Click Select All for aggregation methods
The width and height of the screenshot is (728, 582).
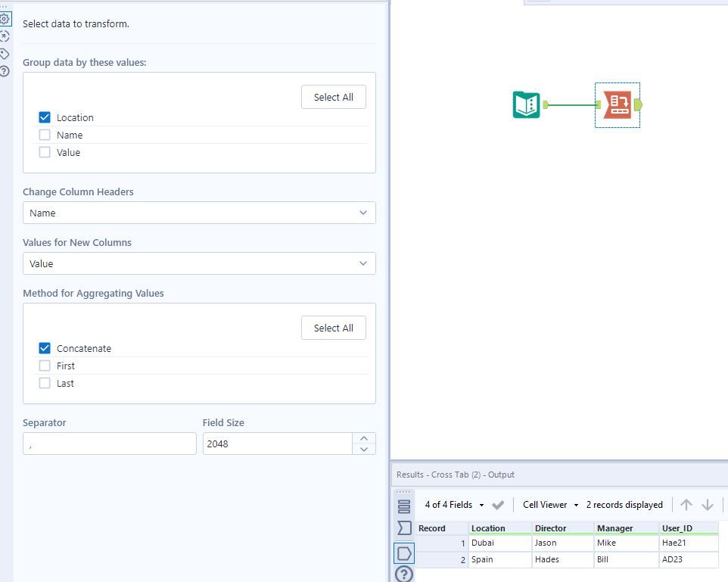point(334,328)
